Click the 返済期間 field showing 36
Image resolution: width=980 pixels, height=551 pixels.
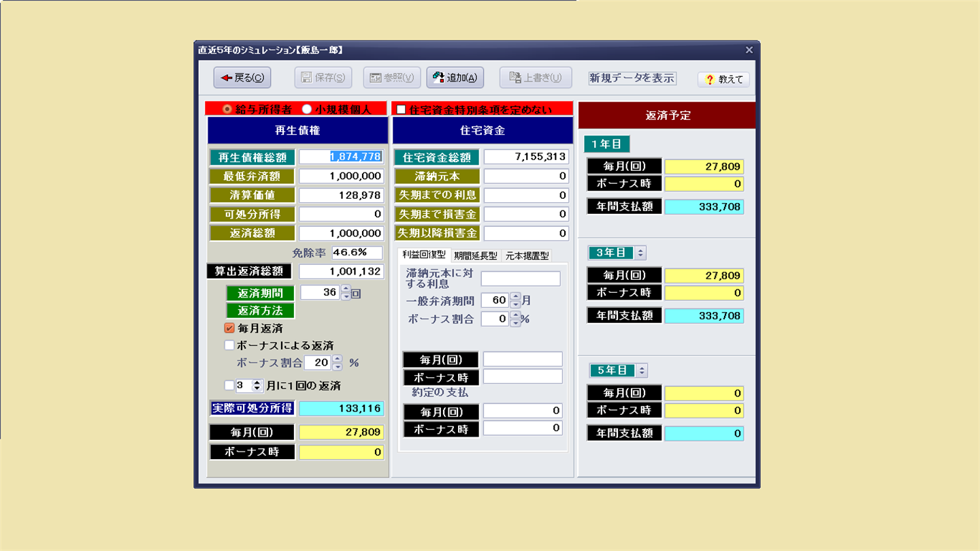pos(321,293)
